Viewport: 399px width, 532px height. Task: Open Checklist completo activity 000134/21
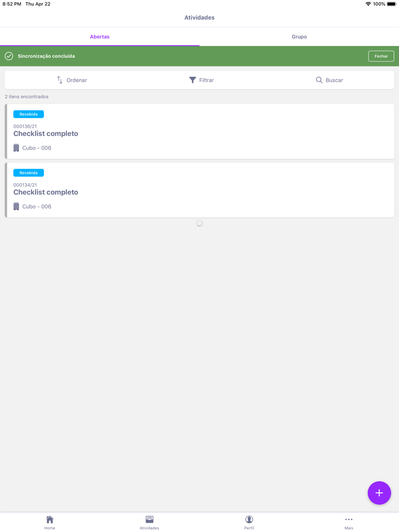click(199, 190)
